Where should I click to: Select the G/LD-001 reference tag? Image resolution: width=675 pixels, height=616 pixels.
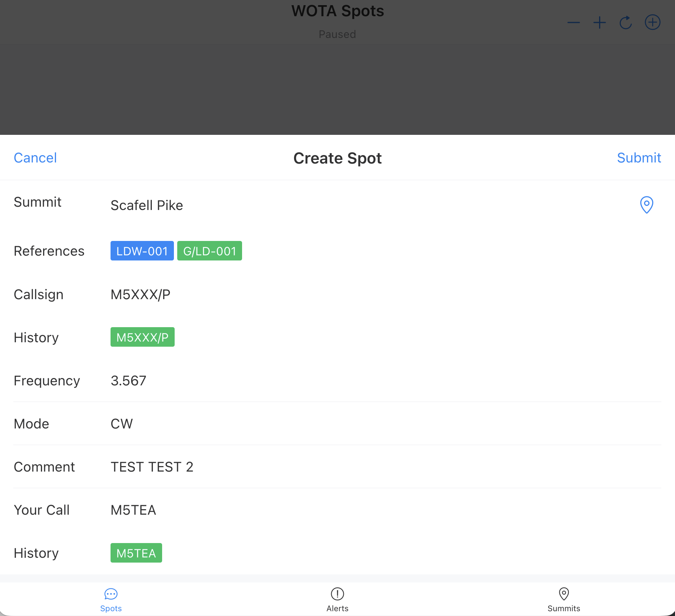(x=209, y=251)
